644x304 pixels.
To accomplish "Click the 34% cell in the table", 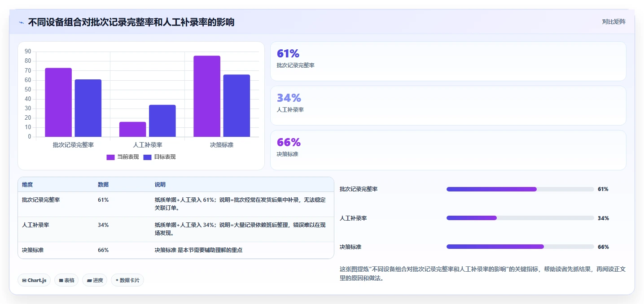I will point(103,225).
